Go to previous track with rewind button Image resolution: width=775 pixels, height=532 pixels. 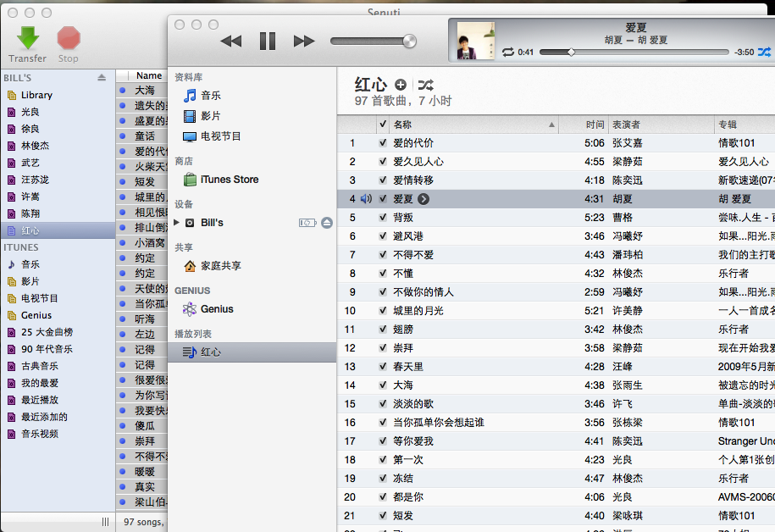tap(231, 41)
